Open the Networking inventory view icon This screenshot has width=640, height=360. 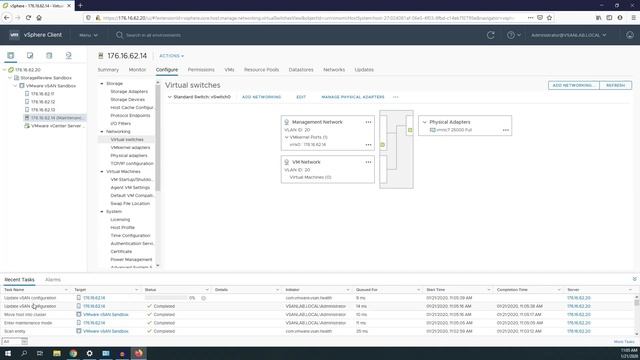click(68, 56)
